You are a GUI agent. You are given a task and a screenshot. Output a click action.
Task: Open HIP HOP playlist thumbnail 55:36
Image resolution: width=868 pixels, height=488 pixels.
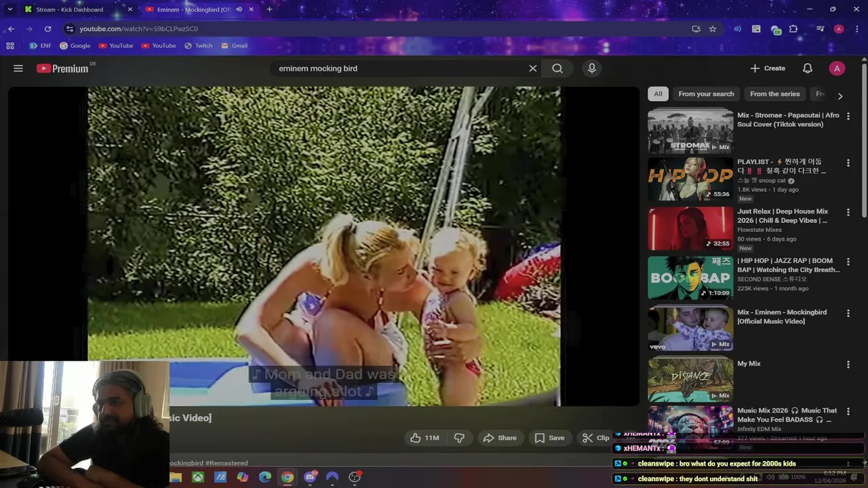point(690,180)
